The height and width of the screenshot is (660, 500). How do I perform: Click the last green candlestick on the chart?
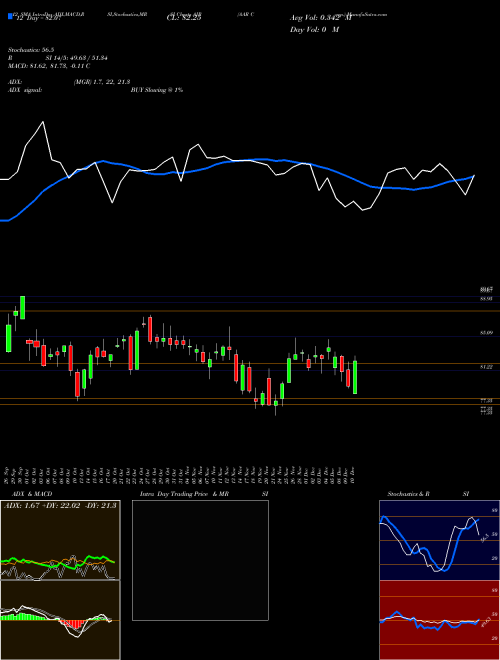(x=355, y=377)
